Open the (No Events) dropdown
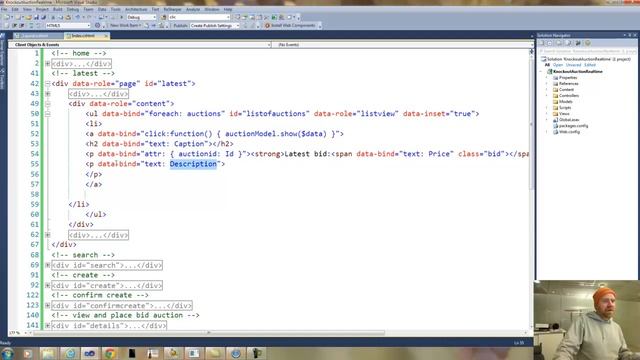This screenshot has height=360, width=640. tap(402, 44)
